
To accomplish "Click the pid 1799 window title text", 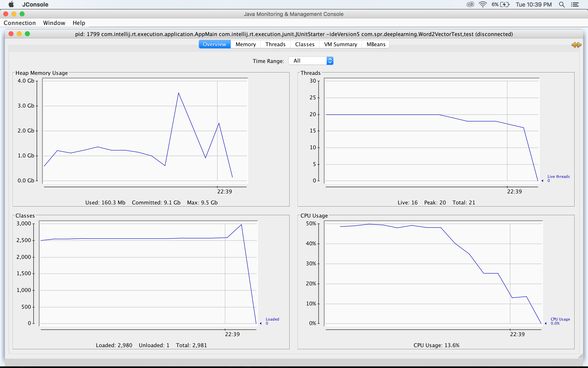I will [x=294, y=34].
